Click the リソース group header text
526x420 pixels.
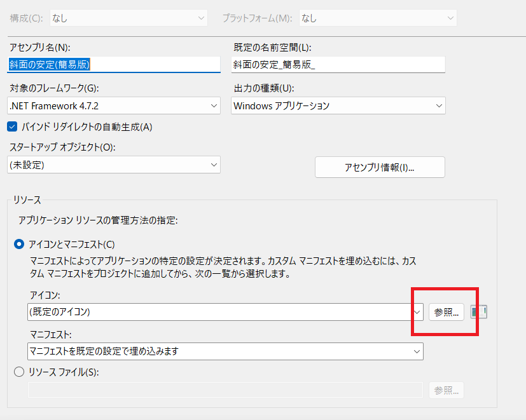[x=27, y=200]
